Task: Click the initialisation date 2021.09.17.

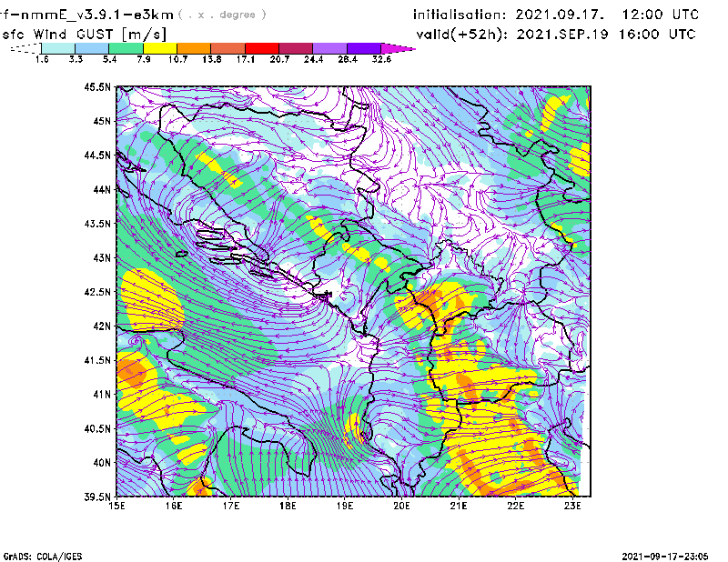Action: pos(560,15)
